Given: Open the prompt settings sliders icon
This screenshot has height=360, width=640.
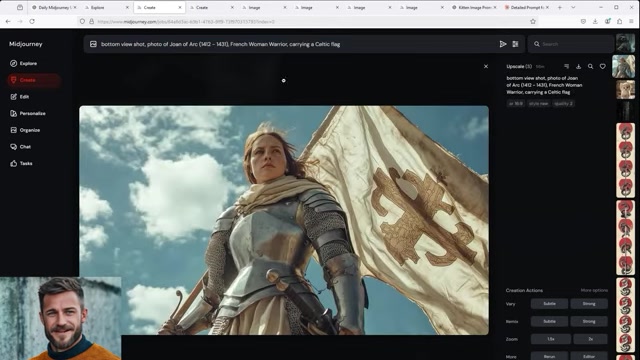Looking at the screenshot, I should point(516,44).
